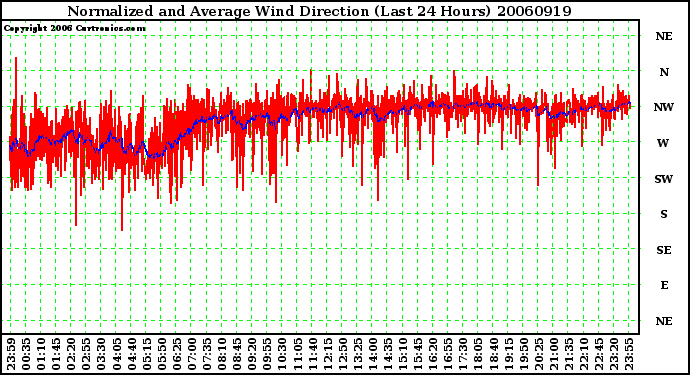Screen dimensions: 690x375
Task: Click the '12:15' time axis label
Action: click(327, 354)
